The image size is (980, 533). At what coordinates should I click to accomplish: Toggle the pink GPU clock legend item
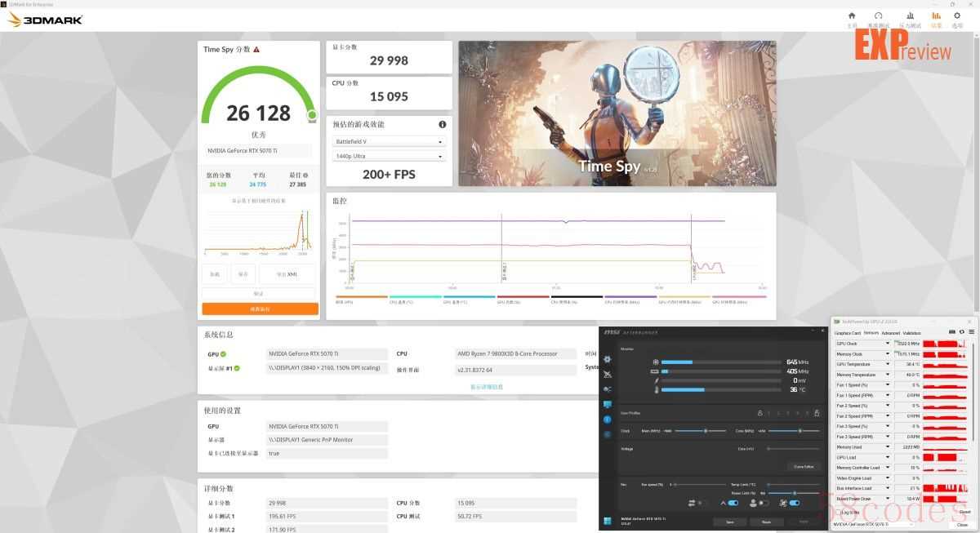(740, 300)
